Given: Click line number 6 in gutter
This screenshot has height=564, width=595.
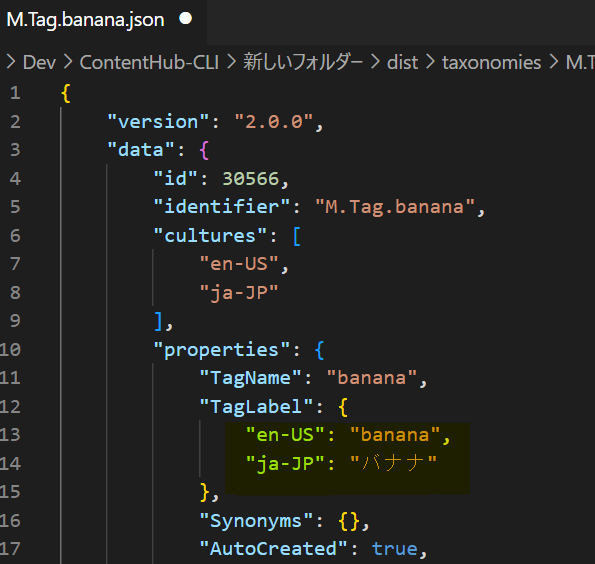Looking at the screenshot, I should click(x=15, y=236).
